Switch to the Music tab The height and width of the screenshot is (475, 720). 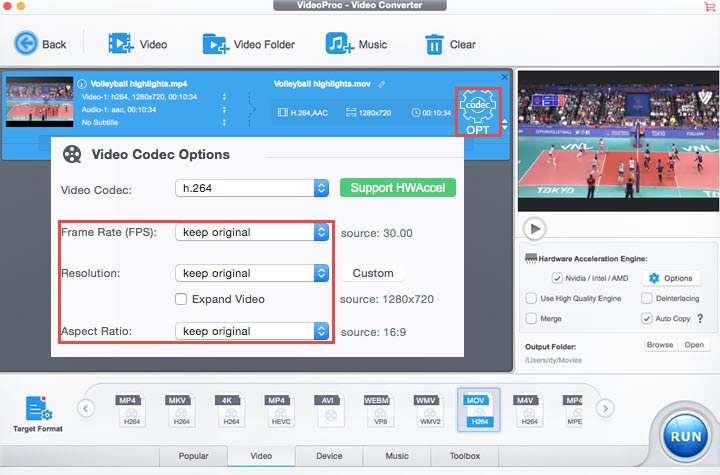click(x=397, y=456)
